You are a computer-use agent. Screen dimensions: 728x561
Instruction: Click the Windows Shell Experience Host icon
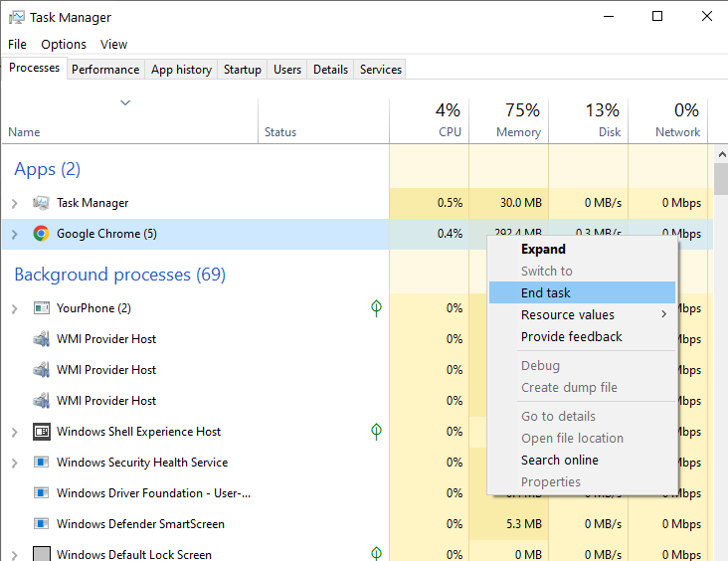42,432
